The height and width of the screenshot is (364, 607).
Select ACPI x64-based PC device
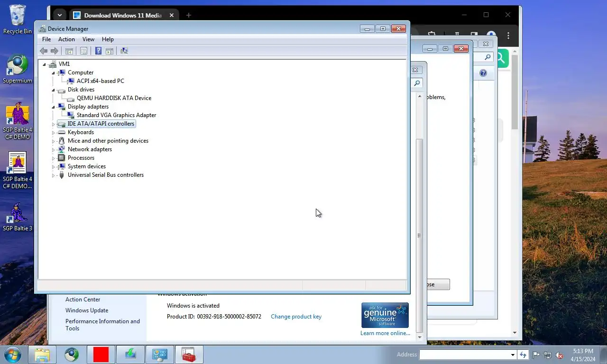click(x=100, y=81)
